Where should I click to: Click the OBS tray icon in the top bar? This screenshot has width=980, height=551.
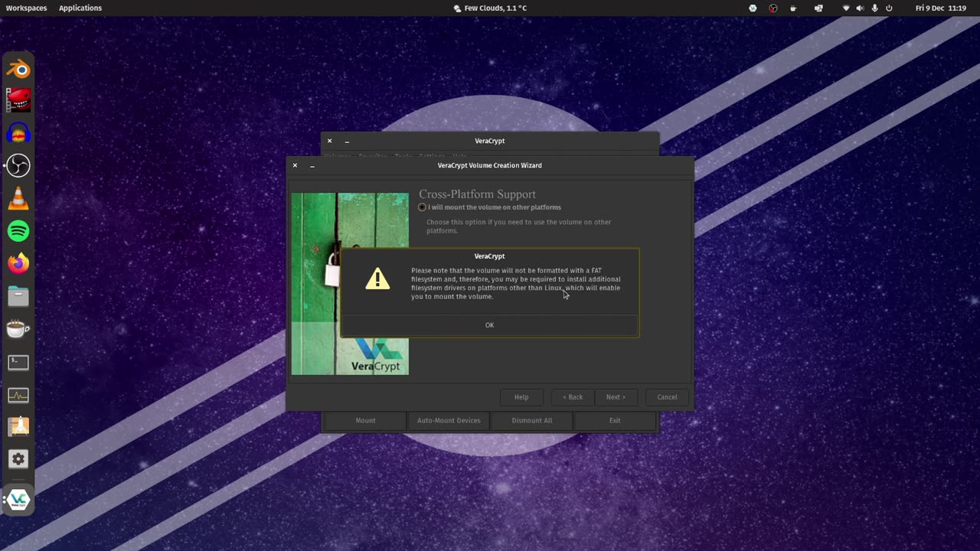773,8
